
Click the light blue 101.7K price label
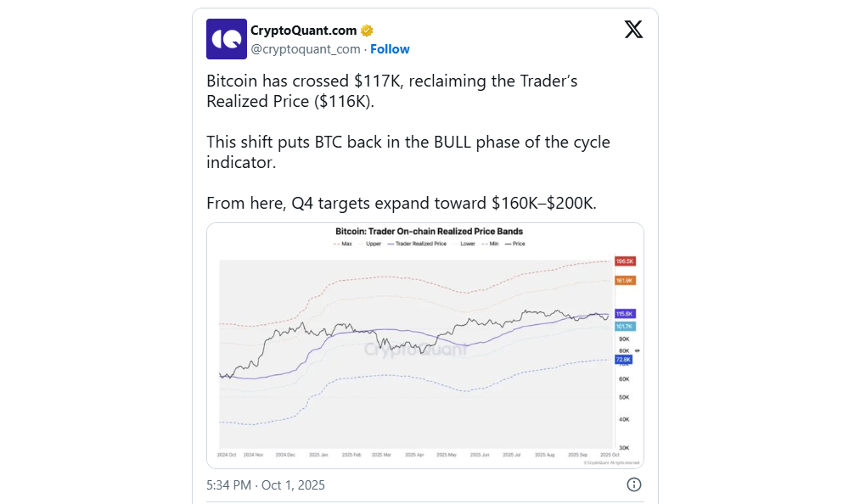click(624, 327)
